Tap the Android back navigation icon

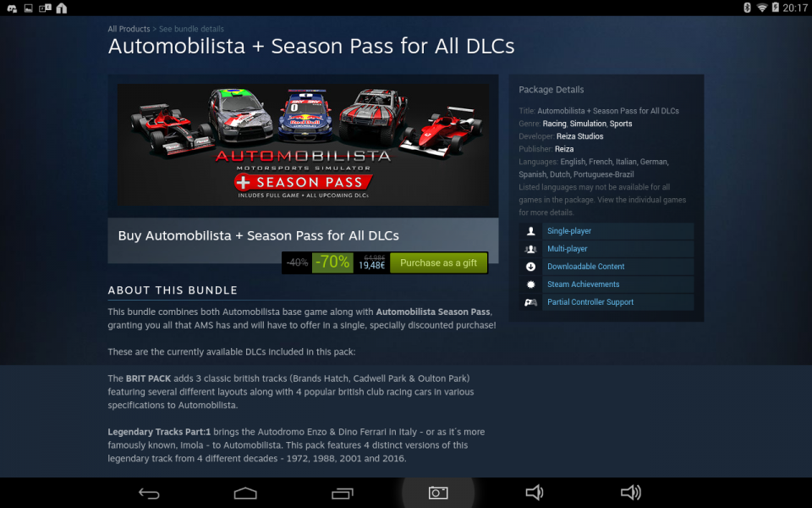point(149,493)
